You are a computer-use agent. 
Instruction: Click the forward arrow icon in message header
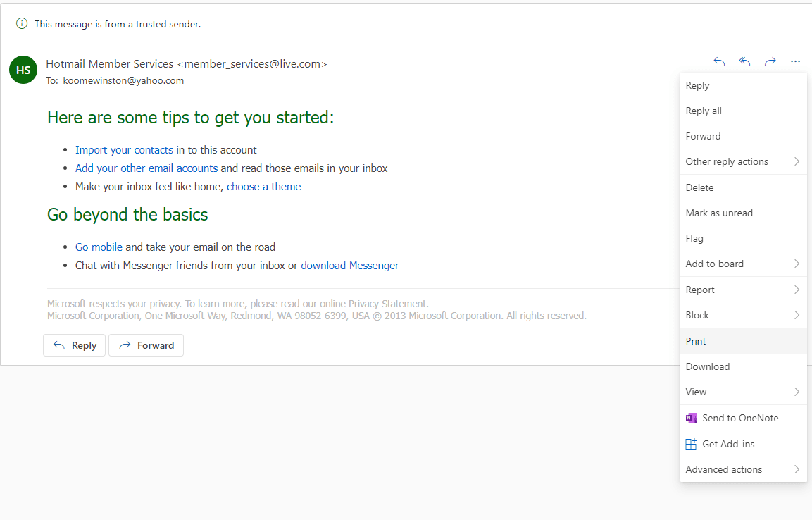coord(770,61)
